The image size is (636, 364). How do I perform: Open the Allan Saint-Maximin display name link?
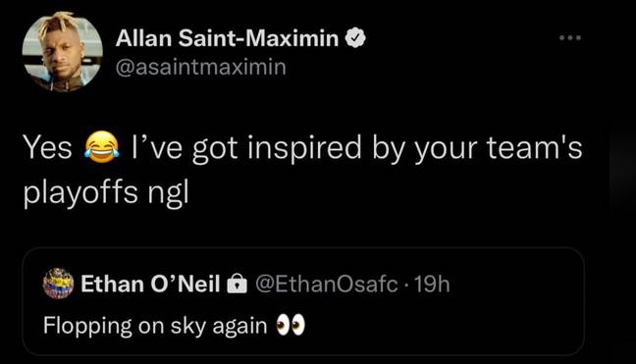click(227, 38)
